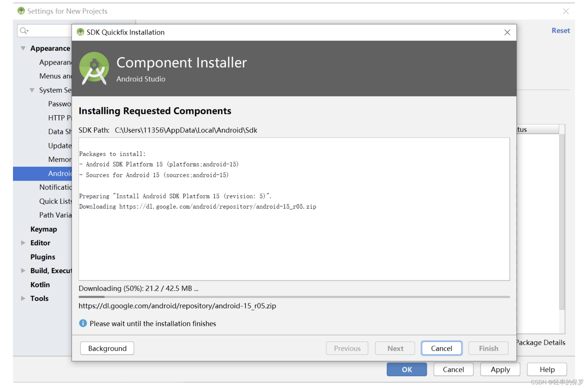Click the 'Packages to install:' log line
This screenshot has width=588, height=388.
(x=112, y=154)
